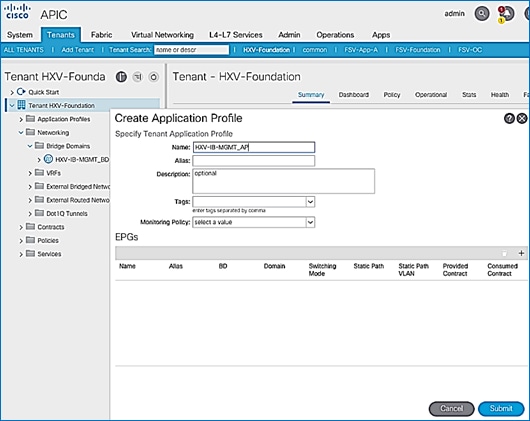The width and height of the screenshot is (530, 421).
Task: Switch to the Summary tab
Action: click(311, 95)
